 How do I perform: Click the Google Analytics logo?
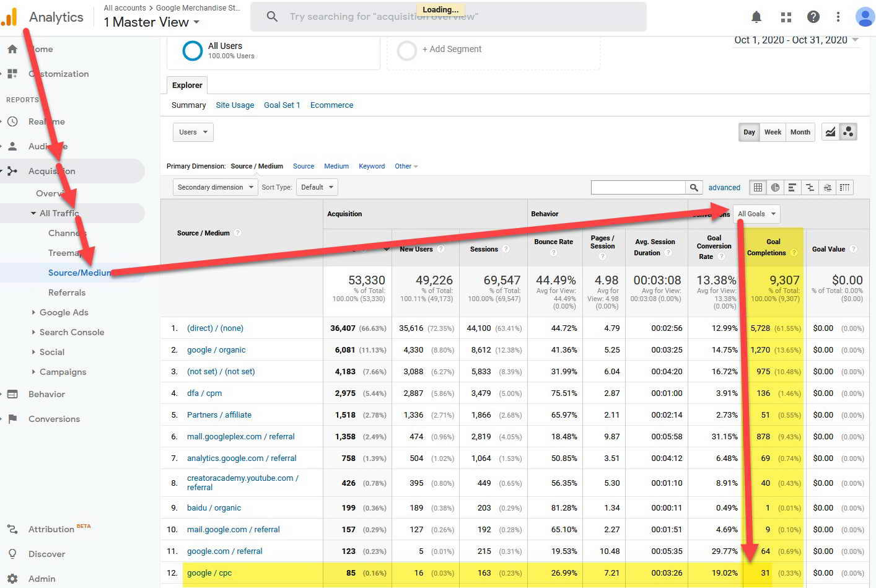(x=9, y=17)
